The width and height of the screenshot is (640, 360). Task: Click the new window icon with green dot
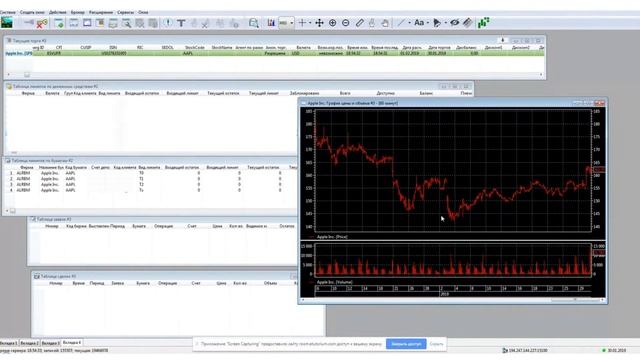(59, 23)
